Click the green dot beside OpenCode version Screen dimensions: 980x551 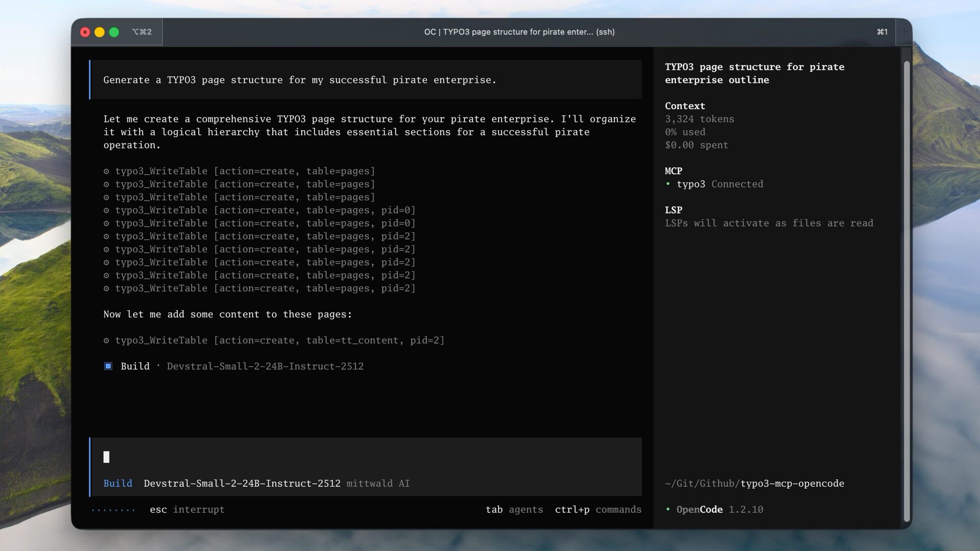668,510
